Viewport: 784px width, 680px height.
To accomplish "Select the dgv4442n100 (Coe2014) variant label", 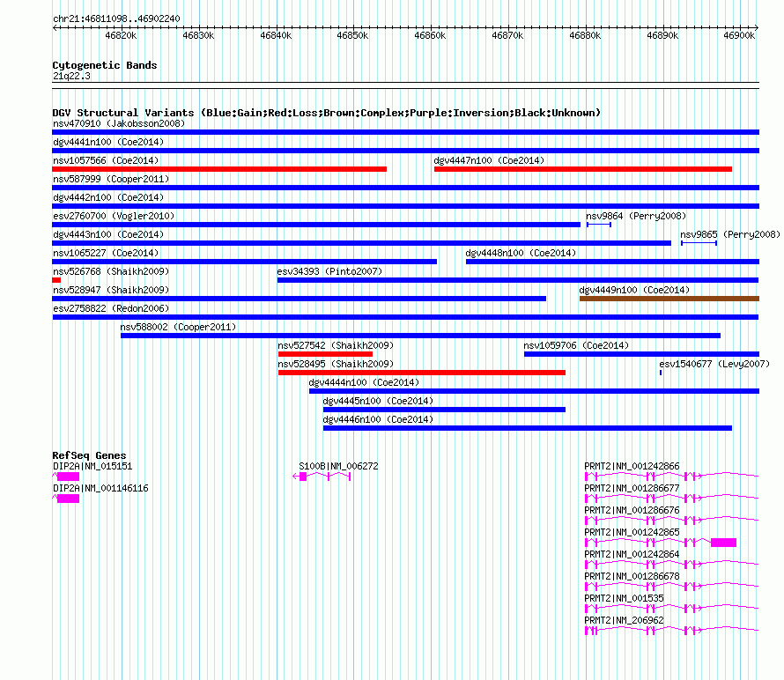I will click(x=108, y=197).
